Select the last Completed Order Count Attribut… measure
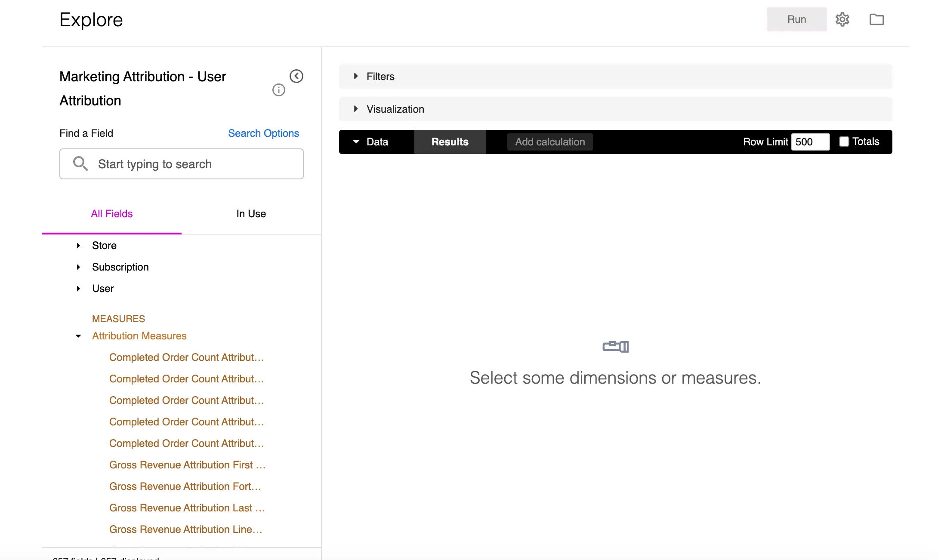Image resolution: width=938 pixels, height=560 pixels. click(x=187, y=443)
